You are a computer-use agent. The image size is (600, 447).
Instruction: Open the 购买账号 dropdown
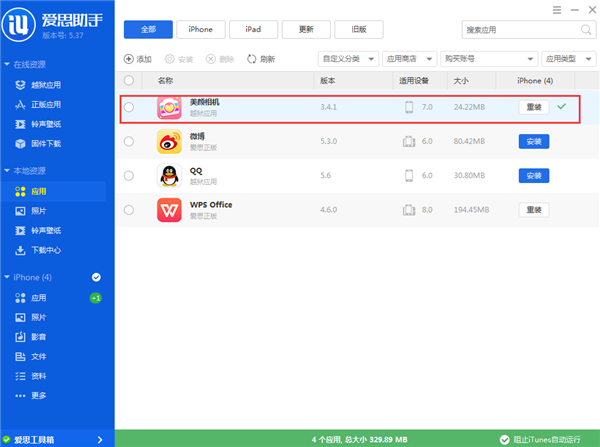click(x=489, y=59)
